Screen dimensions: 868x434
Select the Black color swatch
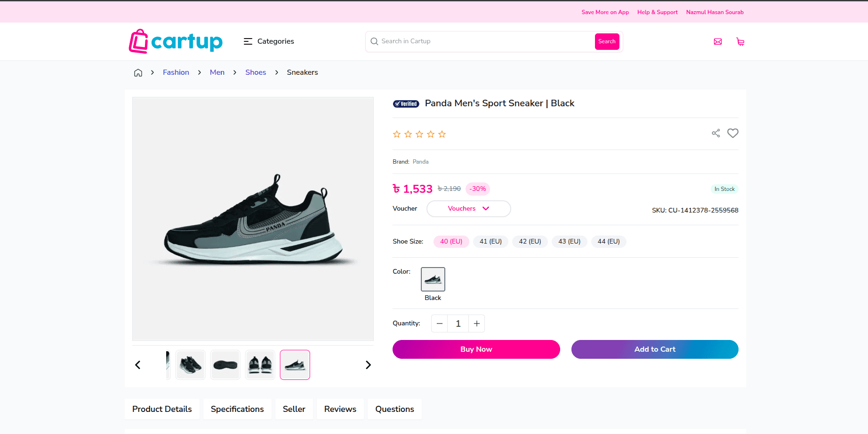tap(433, 279)
